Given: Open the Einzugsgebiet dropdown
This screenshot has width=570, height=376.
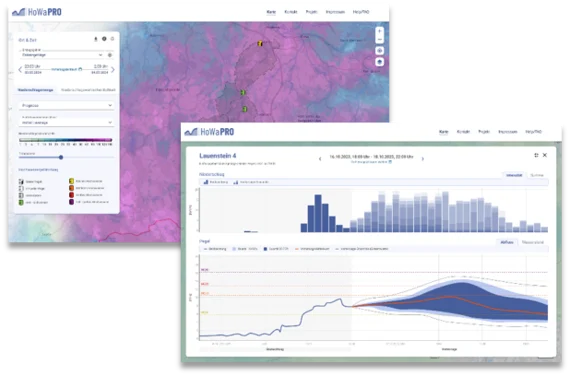Looking at the screenshot, I should [x=62, y=55].
